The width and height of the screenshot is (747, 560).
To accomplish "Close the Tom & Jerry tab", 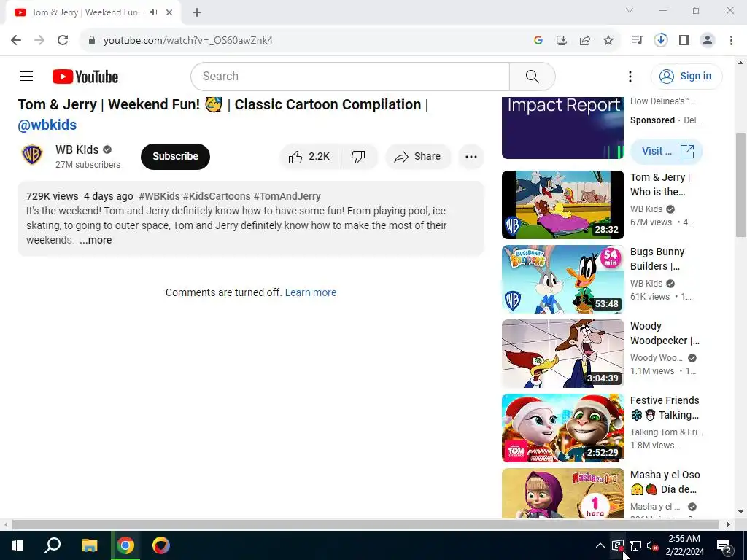I will [x=169, y=12].
